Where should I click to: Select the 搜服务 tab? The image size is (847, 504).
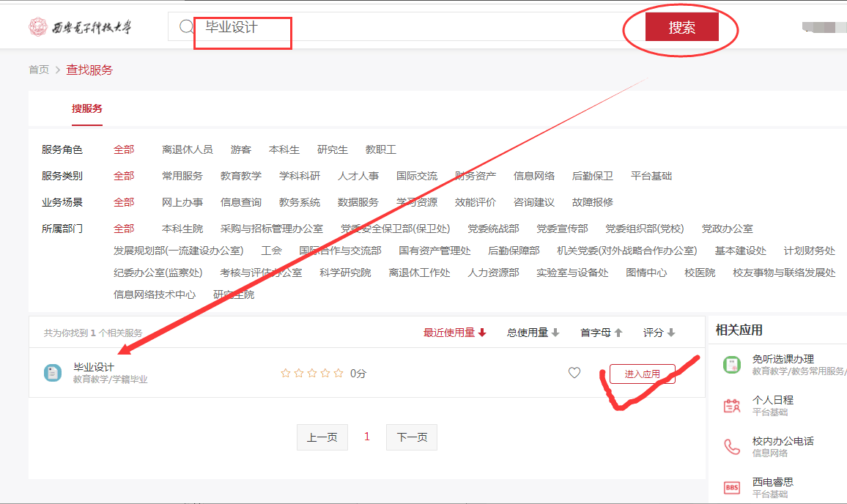point(86,108)
